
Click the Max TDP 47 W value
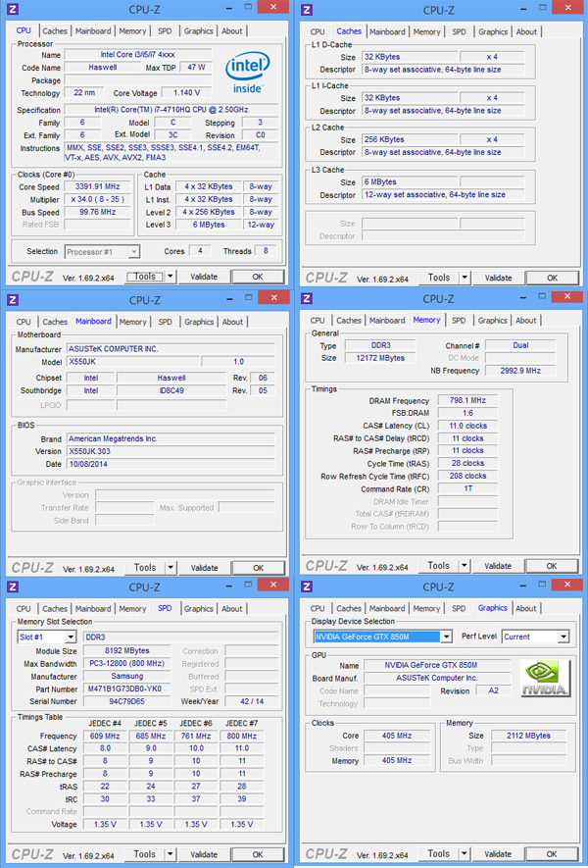[x=196, y=67]
